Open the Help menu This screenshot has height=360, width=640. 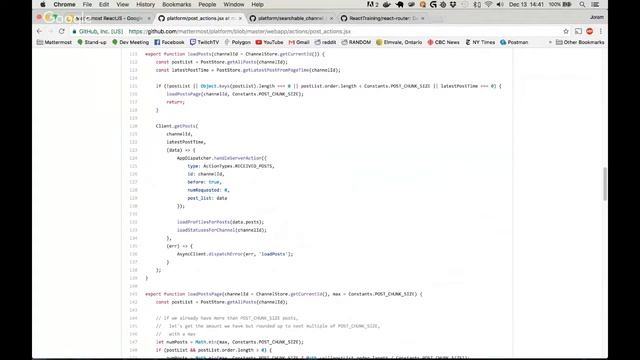pos(257,4)
